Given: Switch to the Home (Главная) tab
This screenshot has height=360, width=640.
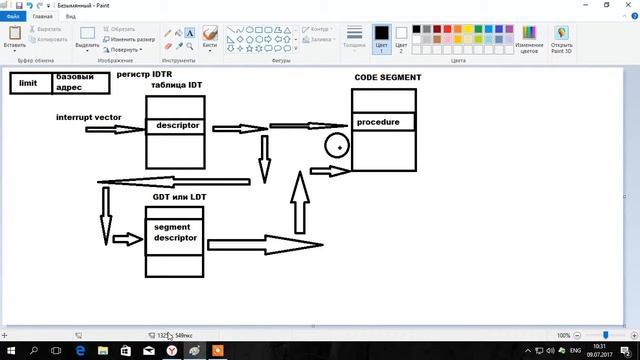Looking at the screenshot, I should coord(42,16).
